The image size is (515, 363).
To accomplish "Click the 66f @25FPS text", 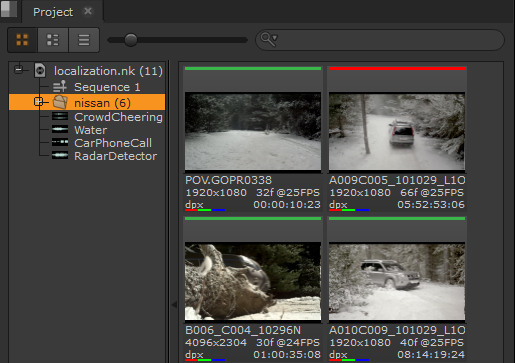I will pos(432,193).
